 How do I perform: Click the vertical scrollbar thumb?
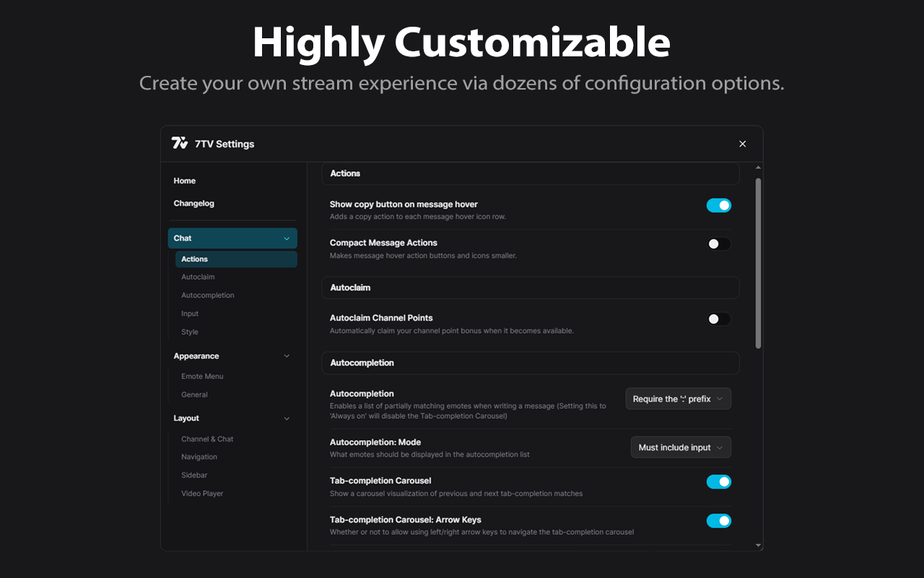[x=758, y=263]
